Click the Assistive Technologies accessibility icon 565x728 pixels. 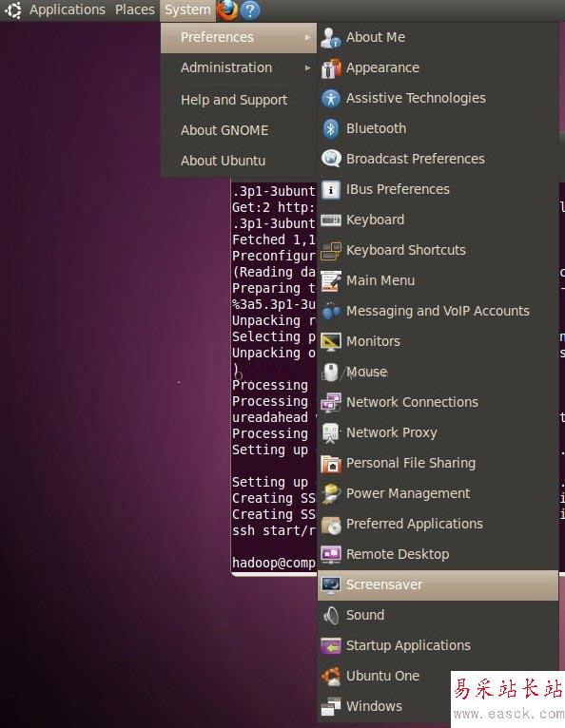click(331, 99)
